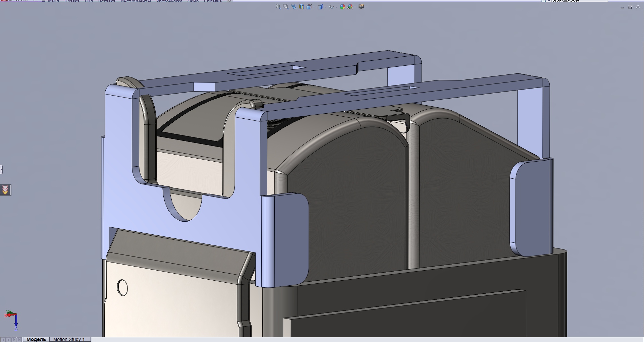Click the Zoom to Fit magnifier icon
This screenshot has height=342, width=644.
278,7
